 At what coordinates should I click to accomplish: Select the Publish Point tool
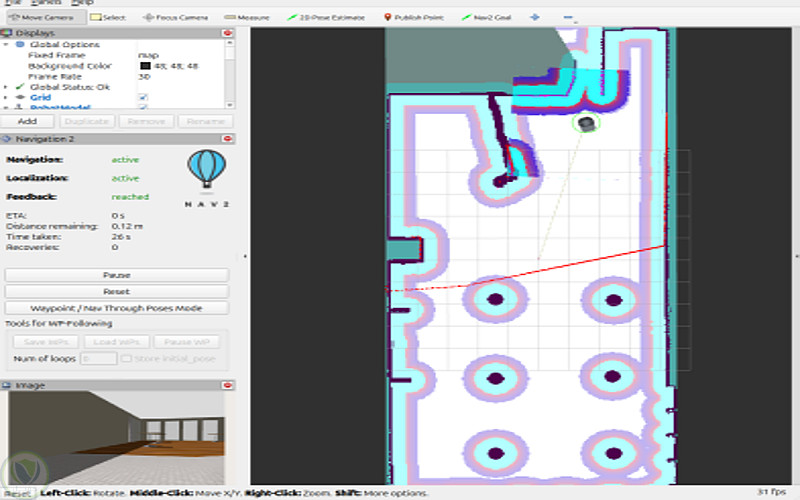tap(414, 17)
